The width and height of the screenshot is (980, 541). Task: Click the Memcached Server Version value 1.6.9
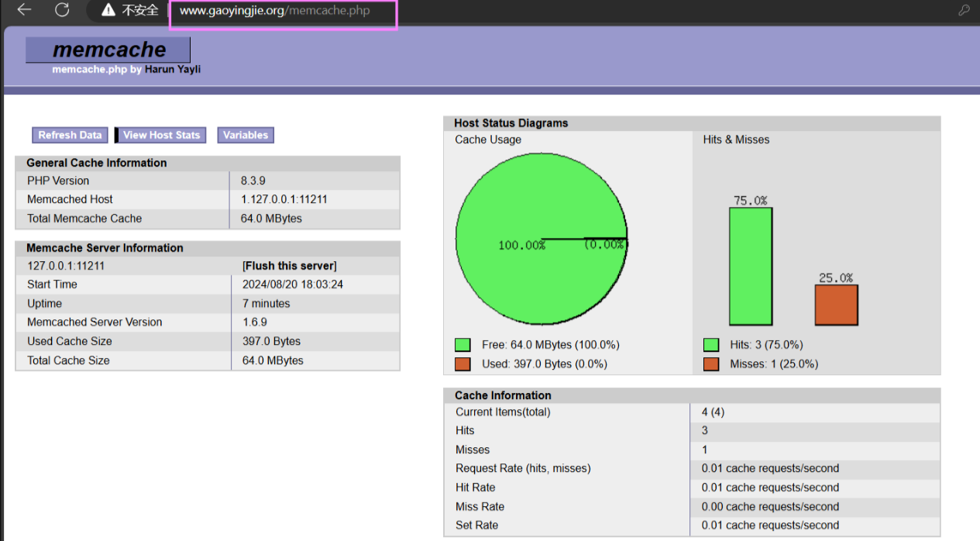[255, 322]
